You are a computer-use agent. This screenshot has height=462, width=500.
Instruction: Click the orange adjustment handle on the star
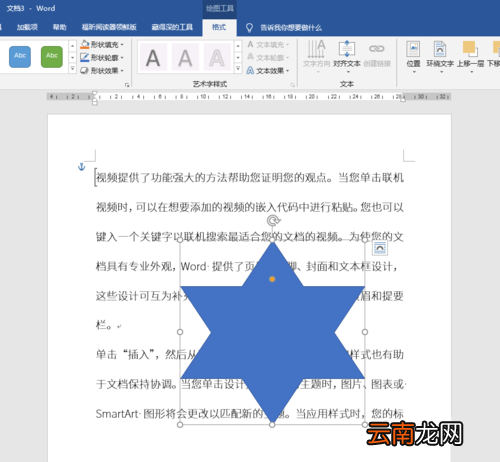pos(272,279)
